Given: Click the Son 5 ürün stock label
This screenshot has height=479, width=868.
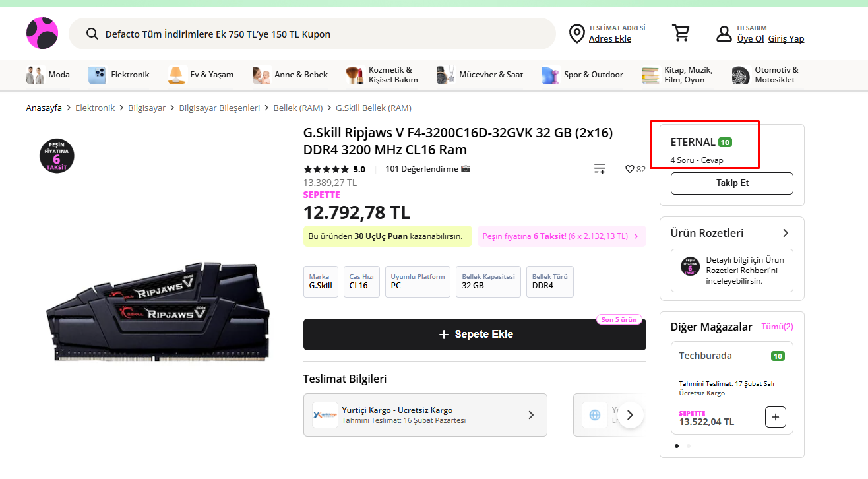Looking at the screenshot, I should [619, 320].
